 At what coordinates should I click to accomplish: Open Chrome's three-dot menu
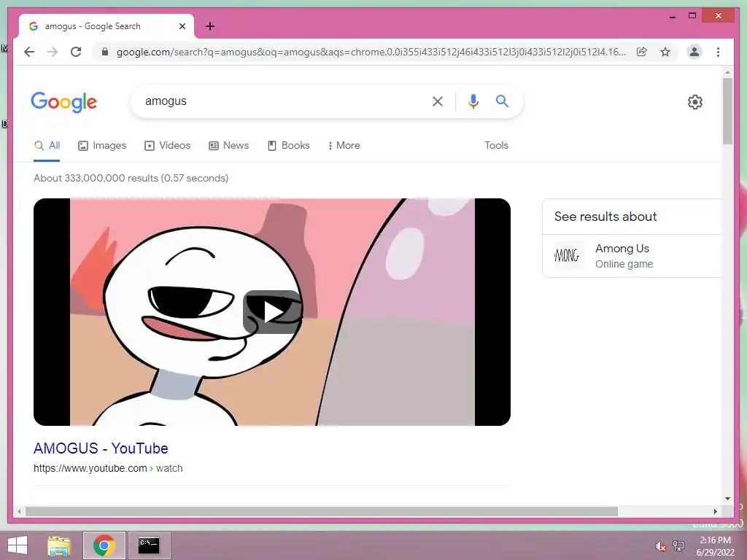coord(718,52)
